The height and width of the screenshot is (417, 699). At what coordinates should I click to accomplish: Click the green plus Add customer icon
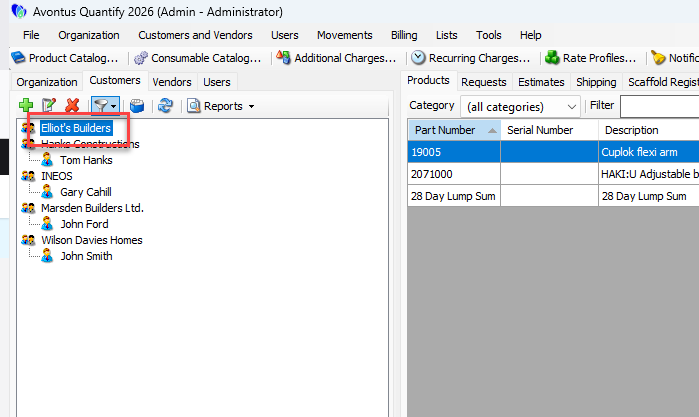coord(26,106)
